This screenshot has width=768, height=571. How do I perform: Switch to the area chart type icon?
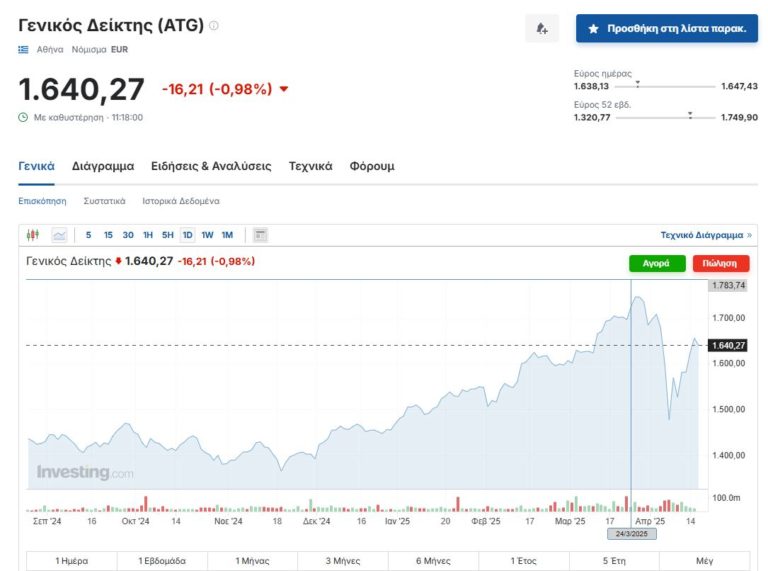point(60,235)
